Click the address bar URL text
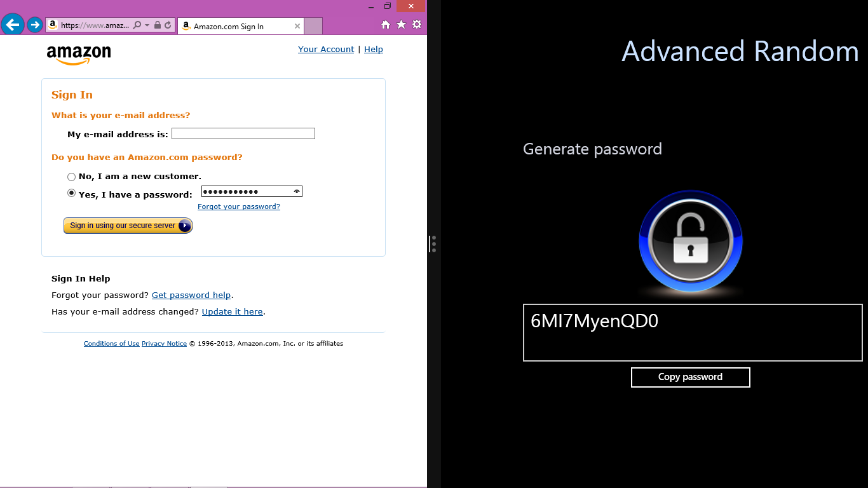The image size is (868, 488). click(x=95, y=25)
